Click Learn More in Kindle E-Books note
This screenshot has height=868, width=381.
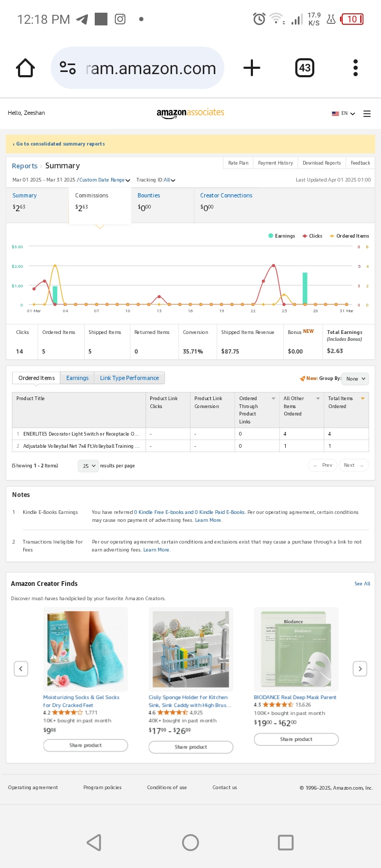point(208,520)
